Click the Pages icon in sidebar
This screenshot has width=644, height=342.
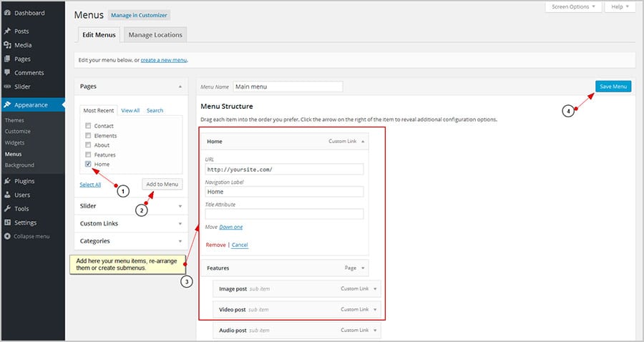click(x=7, y=59)
